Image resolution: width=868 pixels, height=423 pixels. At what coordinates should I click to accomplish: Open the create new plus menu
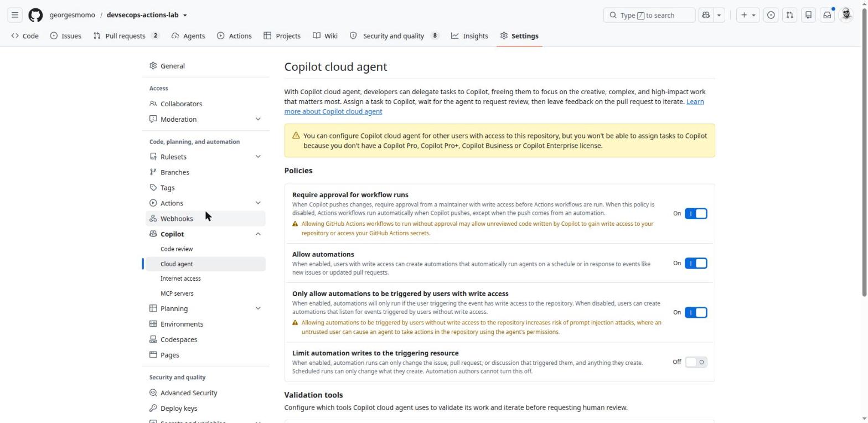748,15
